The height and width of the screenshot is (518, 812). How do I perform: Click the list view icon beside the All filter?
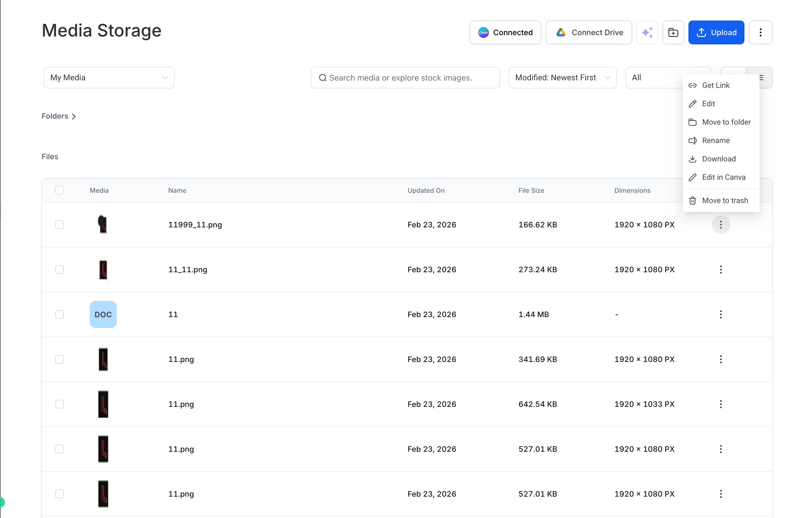[762, 78]
